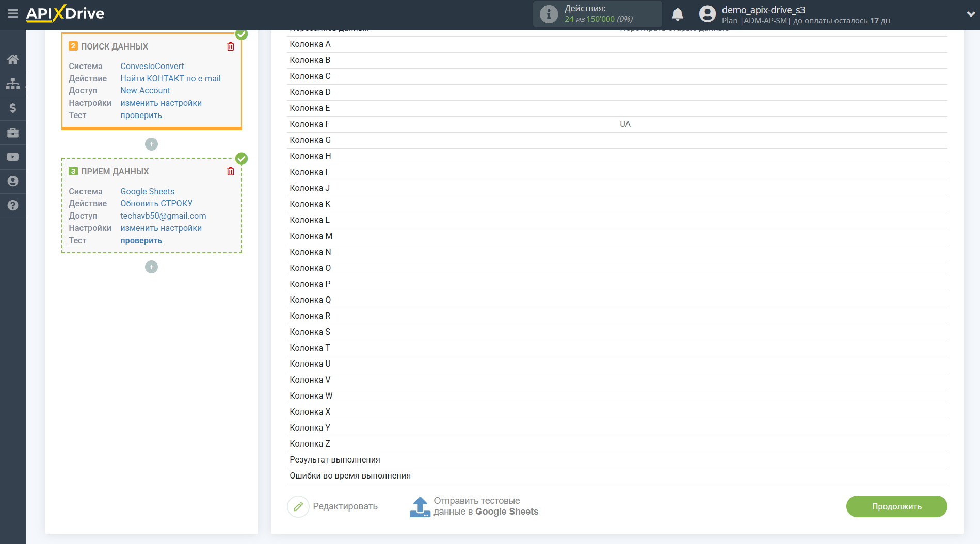This screenshot has height=544, width=980.
Task: Add step below Поиск данных block
Action: (151, 144)
